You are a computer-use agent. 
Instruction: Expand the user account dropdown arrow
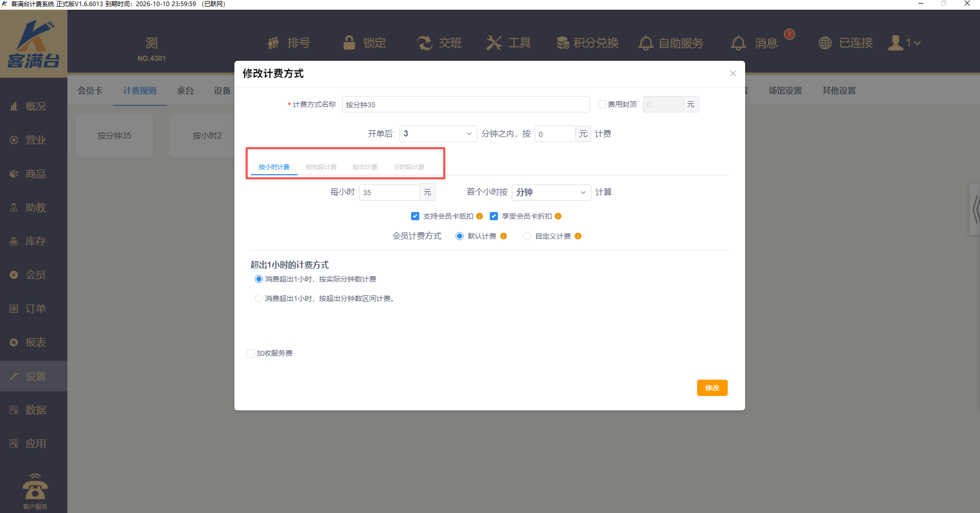tap(917, 43)
